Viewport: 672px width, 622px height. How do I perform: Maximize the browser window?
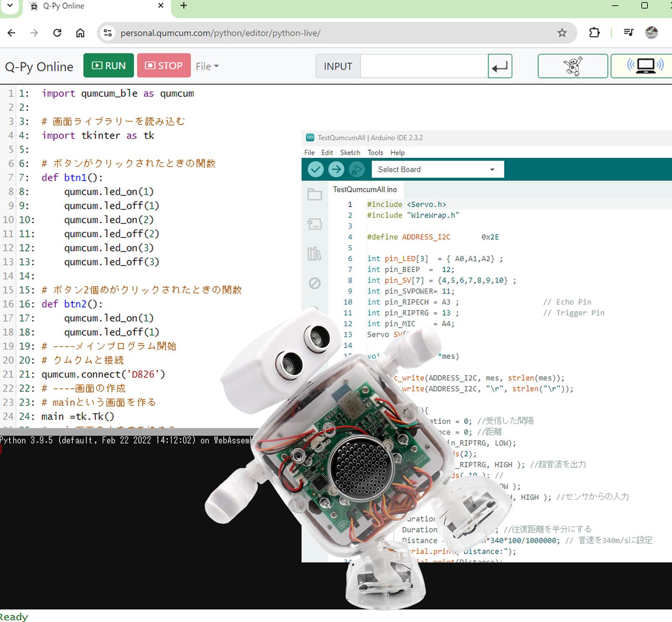(x=645, y=5)
